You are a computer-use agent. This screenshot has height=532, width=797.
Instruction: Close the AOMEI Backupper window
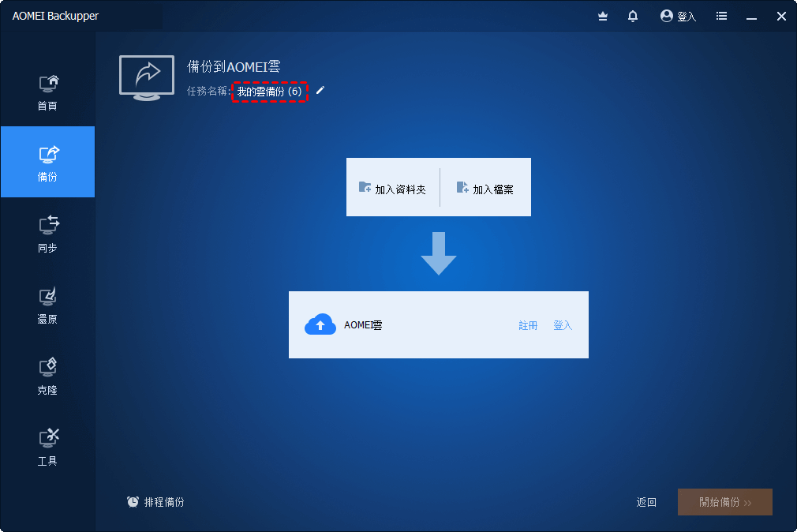(782, 17)
